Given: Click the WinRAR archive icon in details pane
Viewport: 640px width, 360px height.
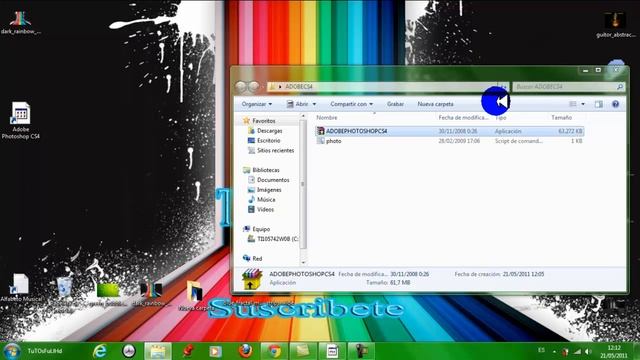Looking at the screenshot, I should 251,279.
